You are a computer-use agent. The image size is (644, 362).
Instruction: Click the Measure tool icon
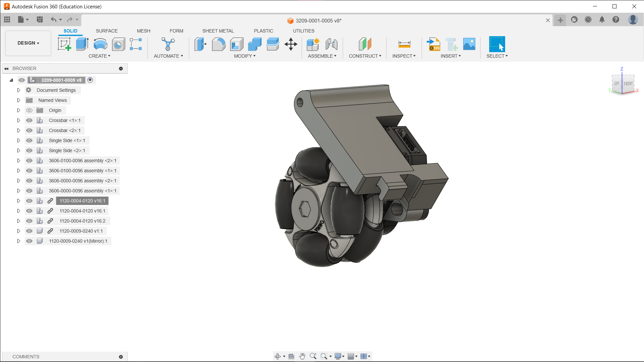coord(404,44)
